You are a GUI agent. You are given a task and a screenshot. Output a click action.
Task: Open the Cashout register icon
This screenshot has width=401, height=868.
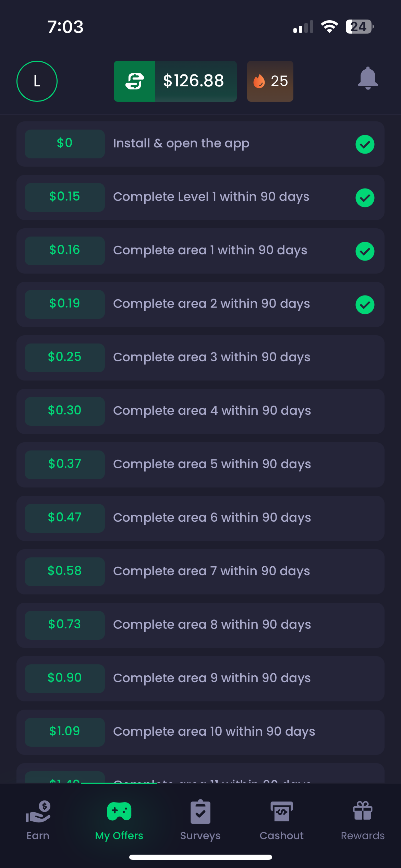pyautogui.click(x=282, y=812)
